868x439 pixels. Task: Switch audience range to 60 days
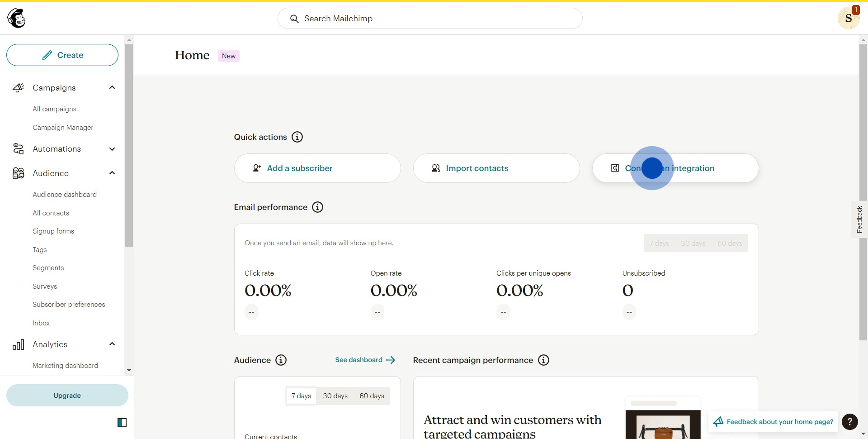[x=372, y=396]
